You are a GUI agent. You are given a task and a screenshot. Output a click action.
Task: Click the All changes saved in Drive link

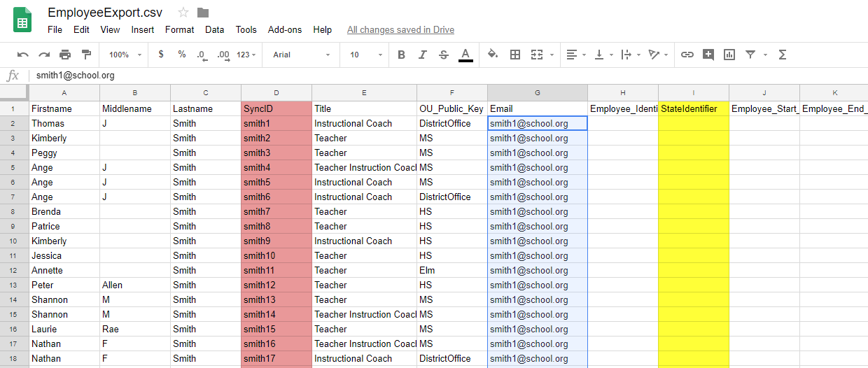point(400,29)
